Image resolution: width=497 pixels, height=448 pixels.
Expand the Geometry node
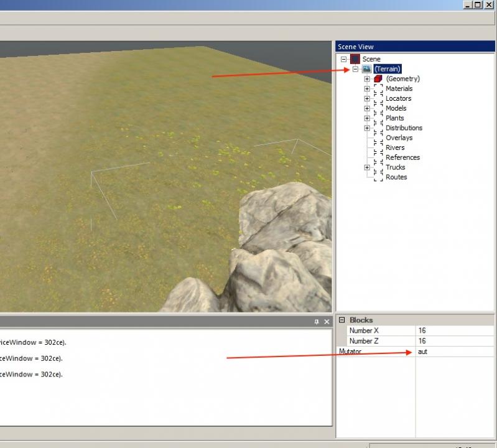point(367,79)
